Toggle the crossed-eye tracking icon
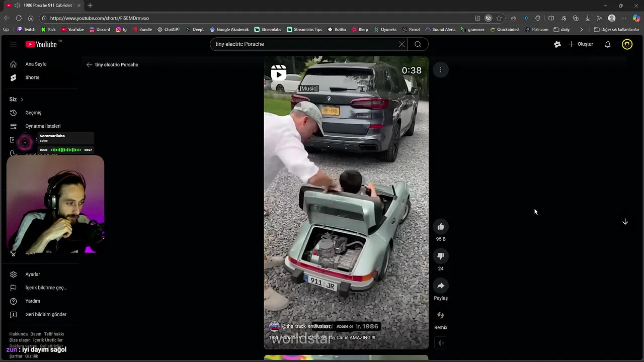Viewport: 644px width, 362px height. pos(488,18)
